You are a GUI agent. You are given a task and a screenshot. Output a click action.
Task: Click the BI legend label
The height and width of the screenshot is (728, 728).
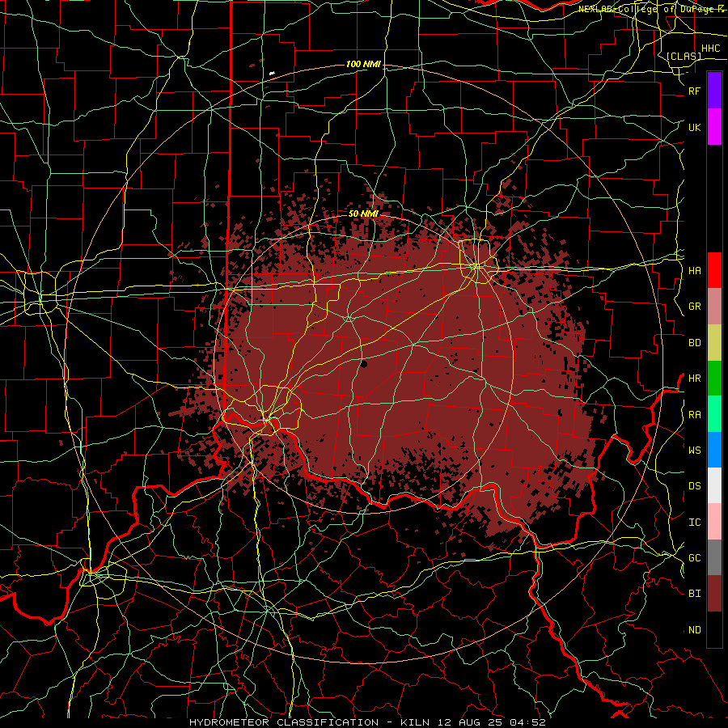coord(695,594)
